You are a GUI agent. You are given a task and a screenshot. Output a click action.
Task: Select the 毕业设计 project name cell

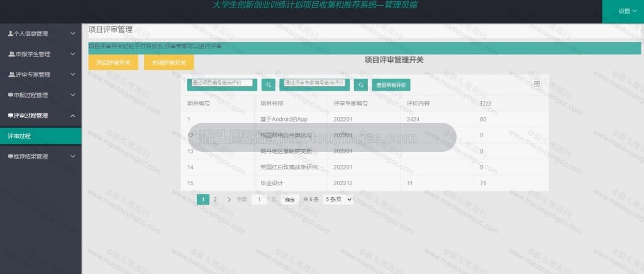point(291,183)
